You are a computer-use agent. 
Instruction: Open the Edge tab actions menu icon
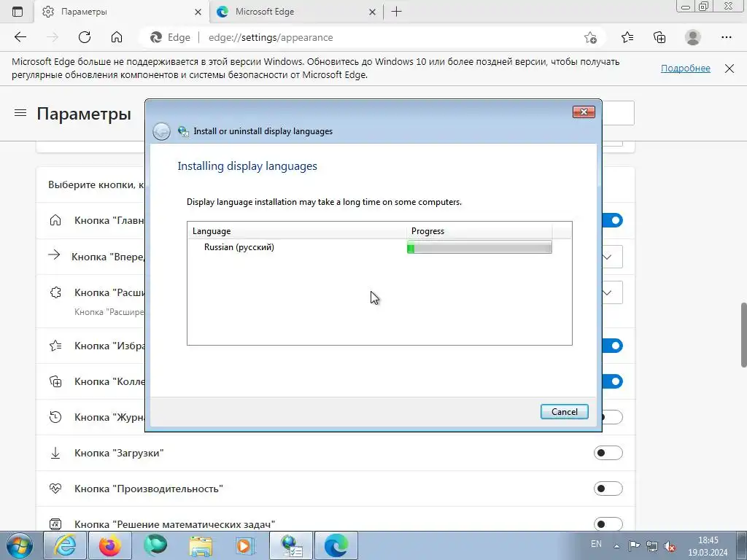[x=18, y=12]
